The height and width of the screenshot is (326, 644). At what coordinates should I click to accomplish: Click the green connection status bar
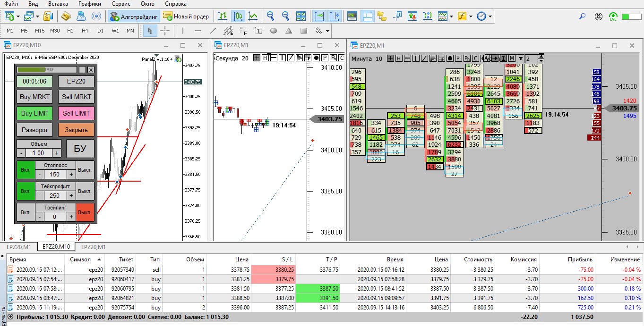click(x=631, y=17)
